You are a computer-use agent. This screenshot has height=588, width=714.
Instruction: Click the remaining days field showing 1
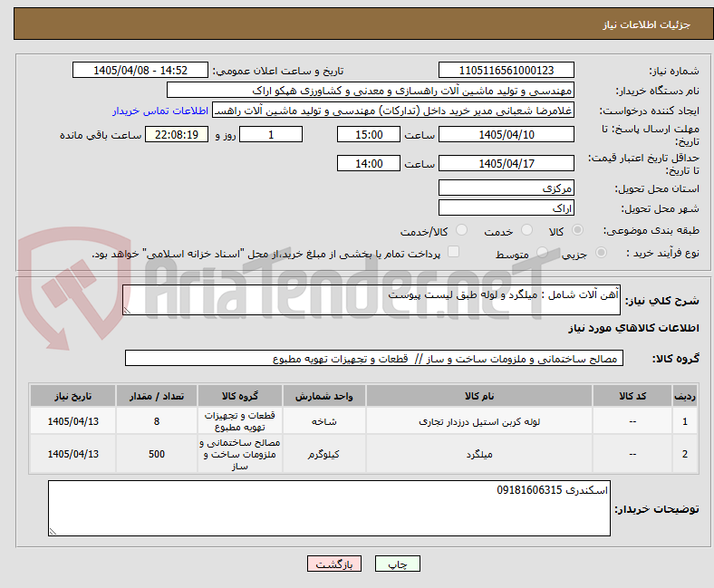click(271, 134)
